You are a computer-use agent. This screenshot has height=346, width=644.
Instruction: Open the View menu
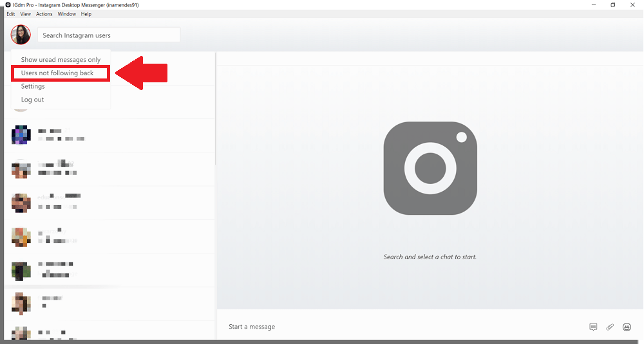click(26, 14)
